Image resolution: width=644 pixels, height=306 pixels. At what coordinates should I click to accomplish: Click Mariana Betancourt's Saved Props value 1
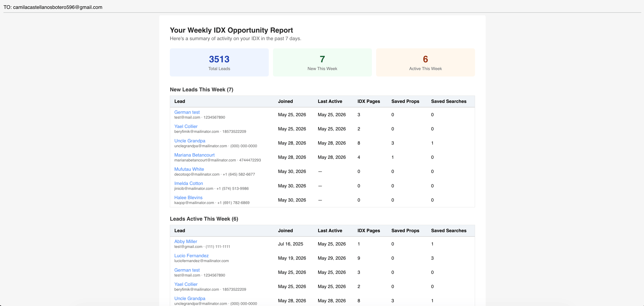point(393,157)
